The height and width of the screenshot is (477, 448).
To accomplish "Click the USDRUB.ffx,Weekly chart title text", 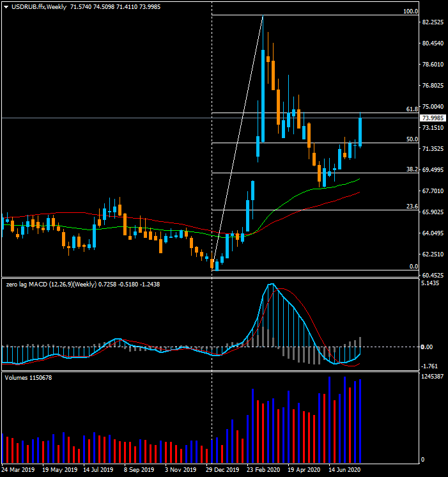I will point(39,6).
